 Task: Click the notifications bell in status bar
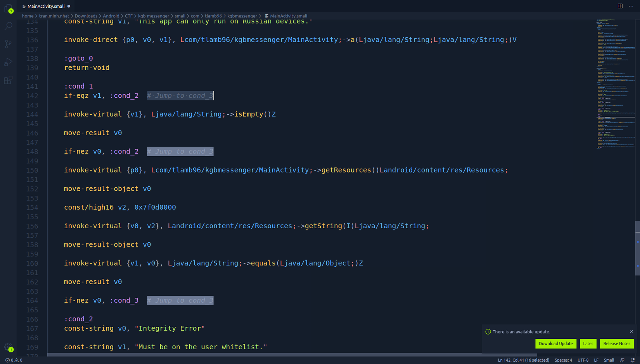[x=633, y=360]
